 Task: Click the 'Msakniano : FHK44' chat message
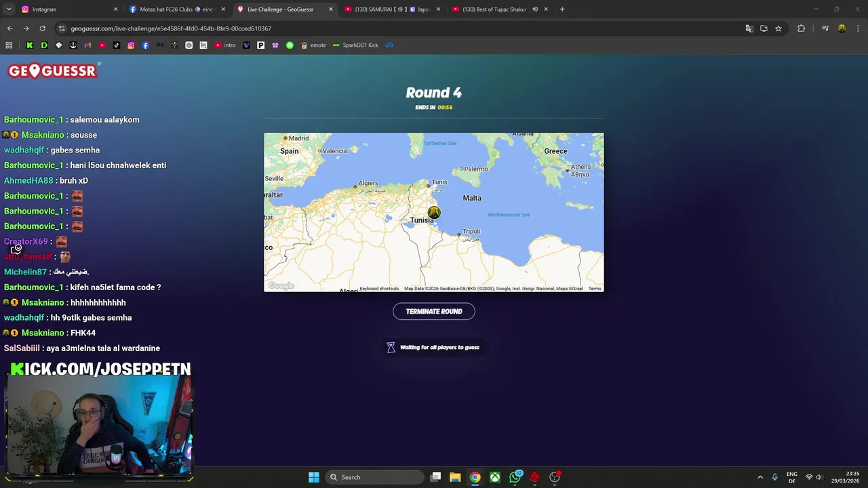click(50, 333)
